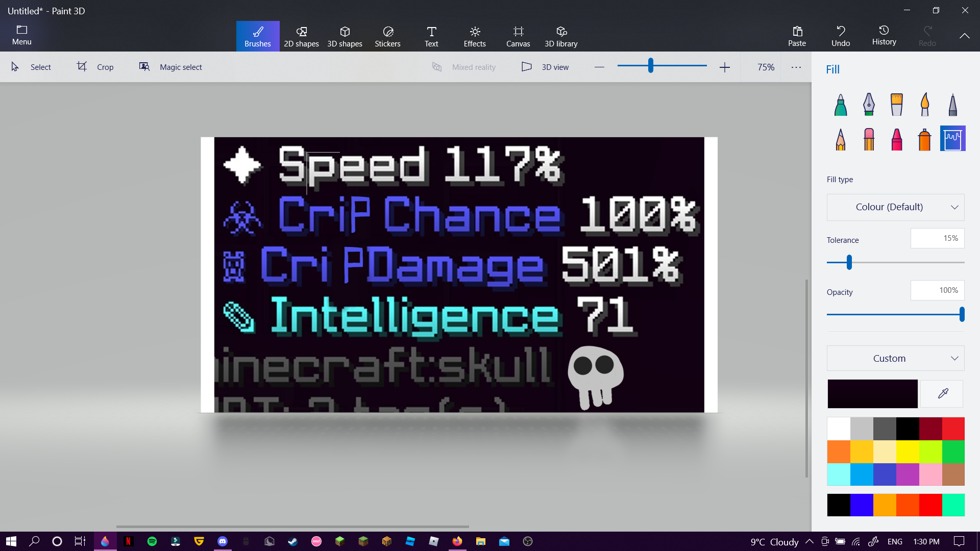Choose the pink colour swatch
980x551 pixels.
pos(930,474)
